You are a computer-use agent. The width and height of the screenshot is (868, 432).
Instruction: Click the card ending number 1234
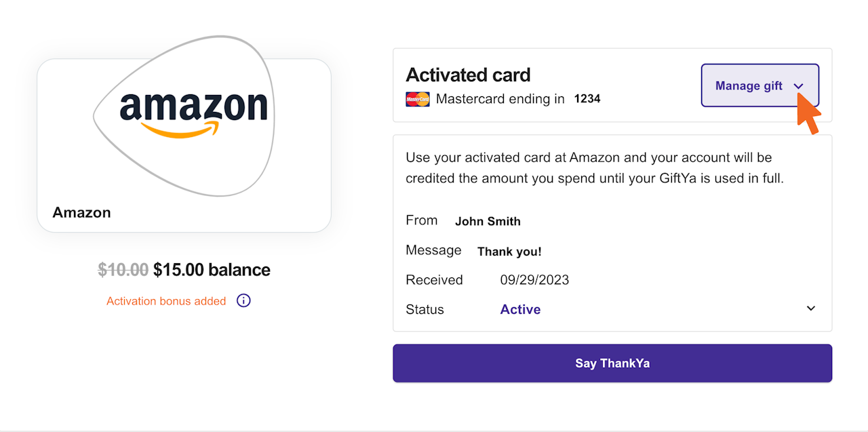click(587, 99)
